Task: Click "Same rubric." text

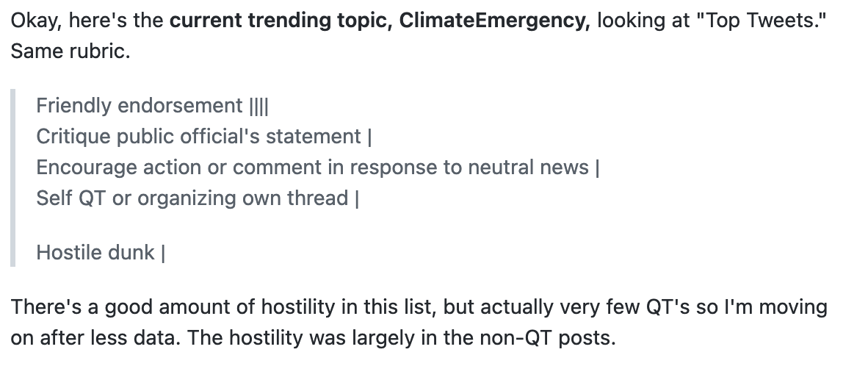Action: (70, 51)
